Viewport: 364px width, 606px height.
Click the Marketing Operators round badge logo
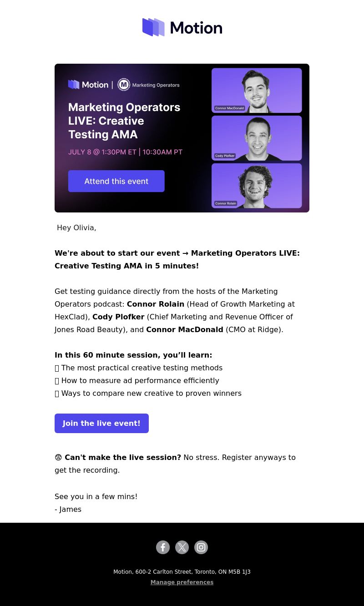coord(124,85)
